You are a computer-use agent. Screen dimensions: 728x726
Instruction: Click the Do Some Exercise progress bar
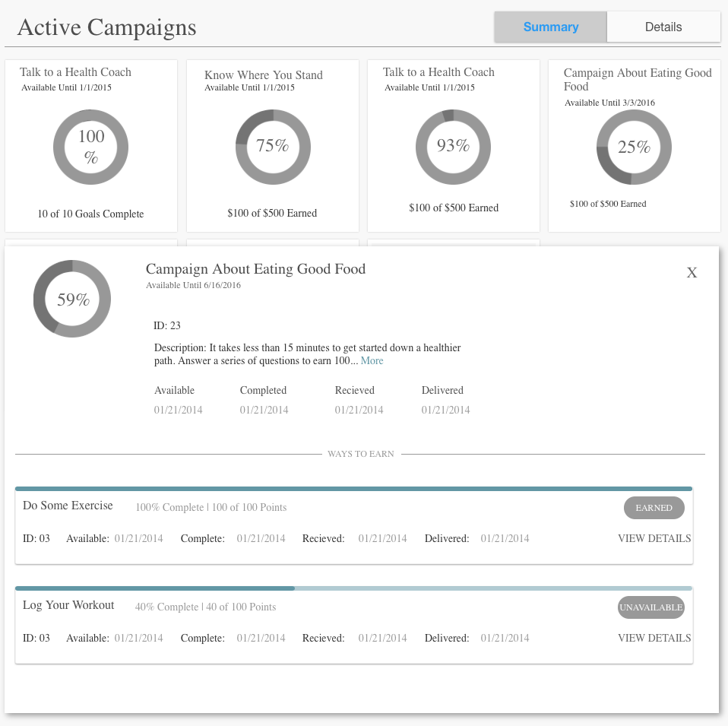point(354,489)
